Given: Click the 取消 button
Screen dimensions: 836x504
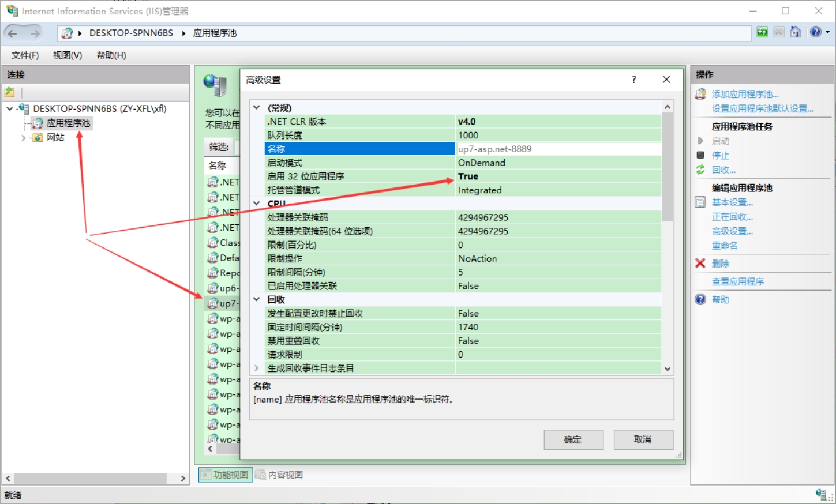Looking at the screenshot, I should coord(643,439).
